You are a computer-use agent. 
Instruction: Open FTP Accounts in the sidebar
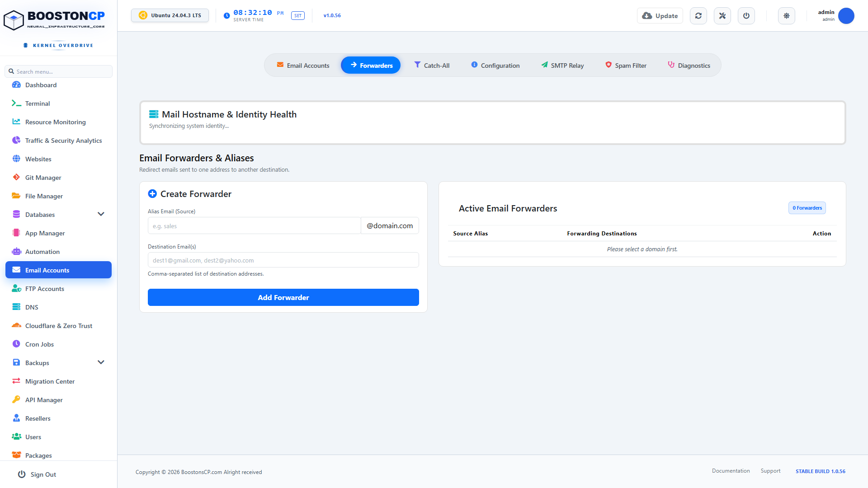[58, 289]
